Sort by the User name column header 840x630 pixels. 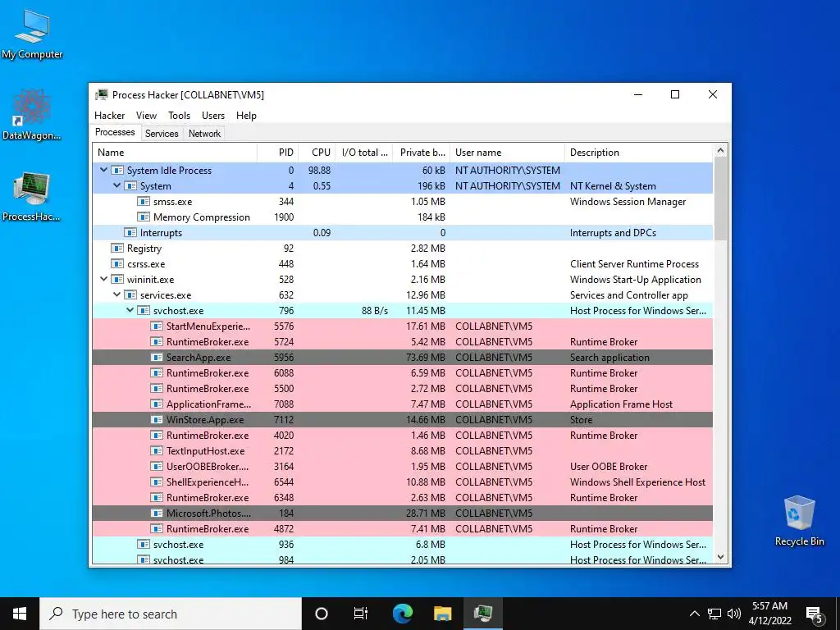[x=507, y=152]
